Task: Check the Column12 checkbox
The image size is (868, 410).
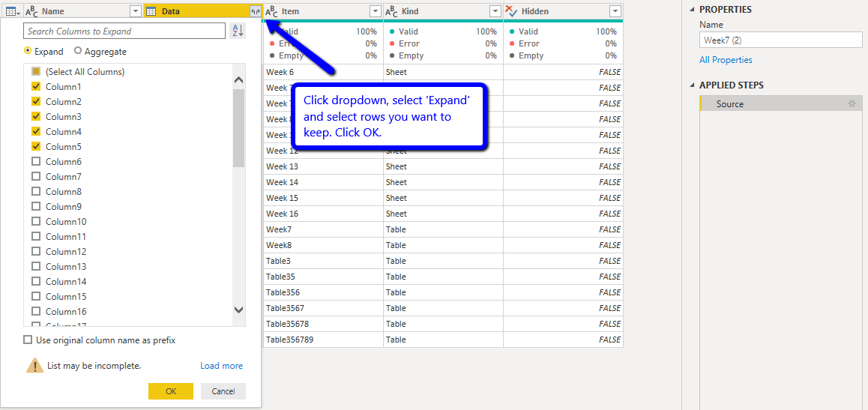Action: (36, 250)
